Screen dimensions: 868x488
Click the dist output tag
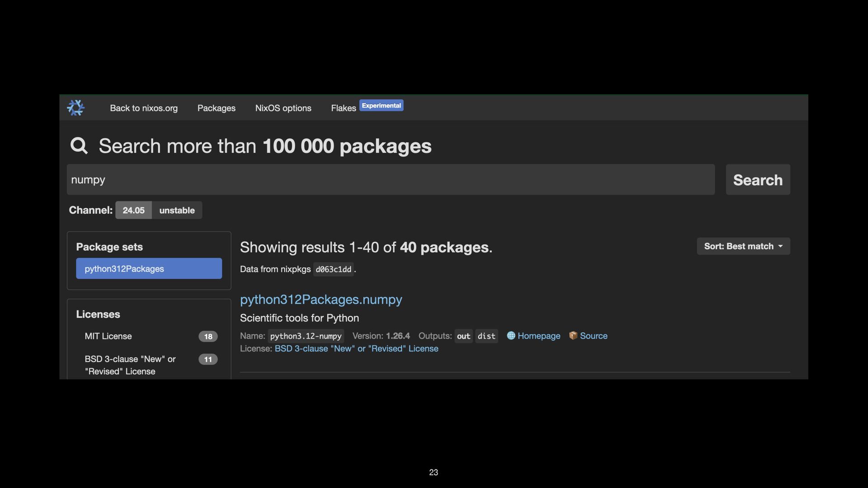(x=486, y=336)
